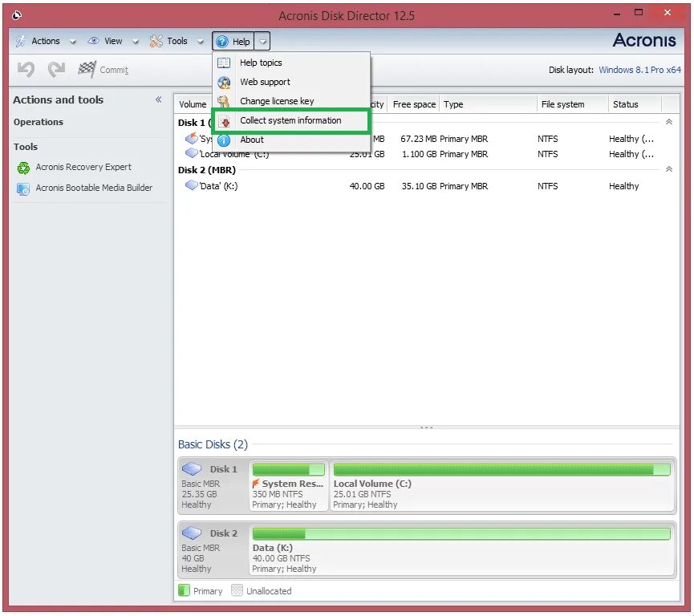This screenshot has height=616, width=694.
Task: Click the Disk 2 drive icon in Basic Disks
Action: (x=192, y=533)
